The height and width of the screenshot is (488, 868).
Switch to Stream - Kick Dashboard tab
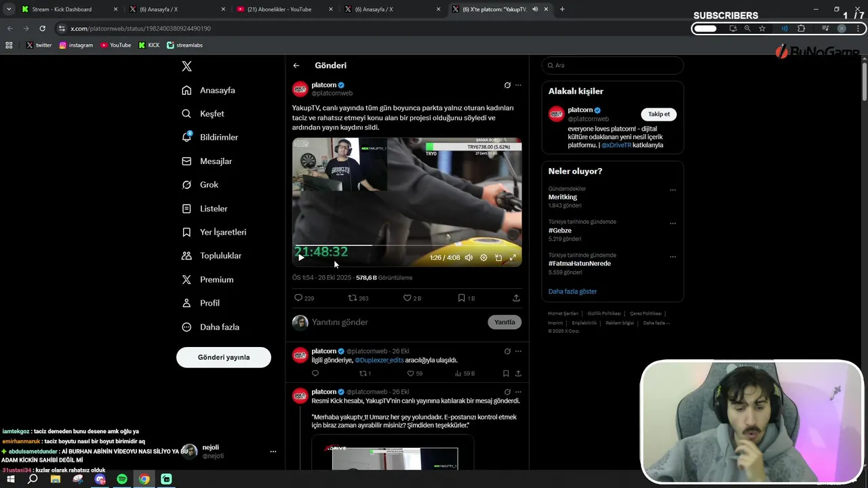[x=69, y=9]
